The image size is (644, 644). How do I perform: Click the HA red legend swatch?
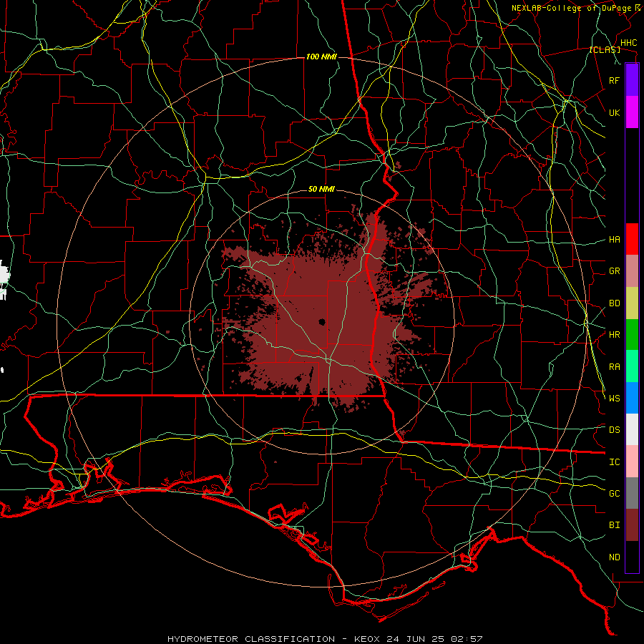click(x=632, y=239)
